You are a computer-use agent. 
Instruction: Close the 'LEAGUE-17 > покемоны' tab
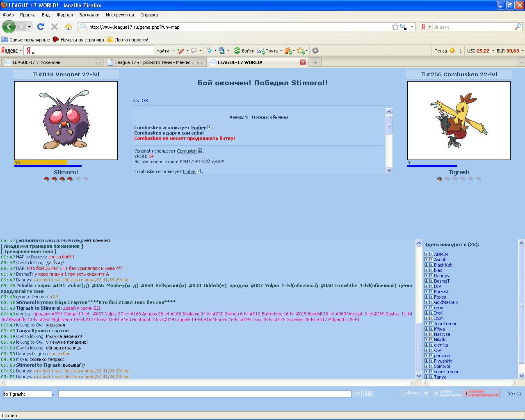point(98,62)
